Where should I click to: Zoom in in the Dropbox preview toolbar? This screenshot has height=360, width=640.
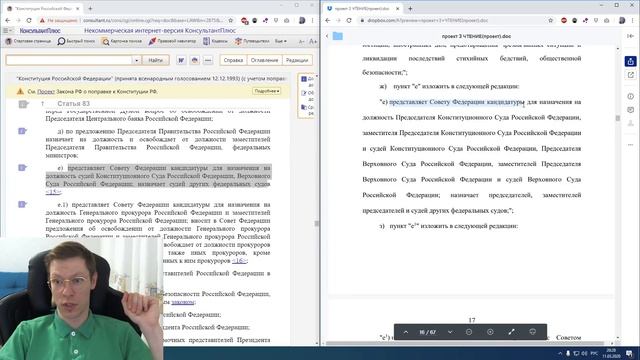(490, 332)
